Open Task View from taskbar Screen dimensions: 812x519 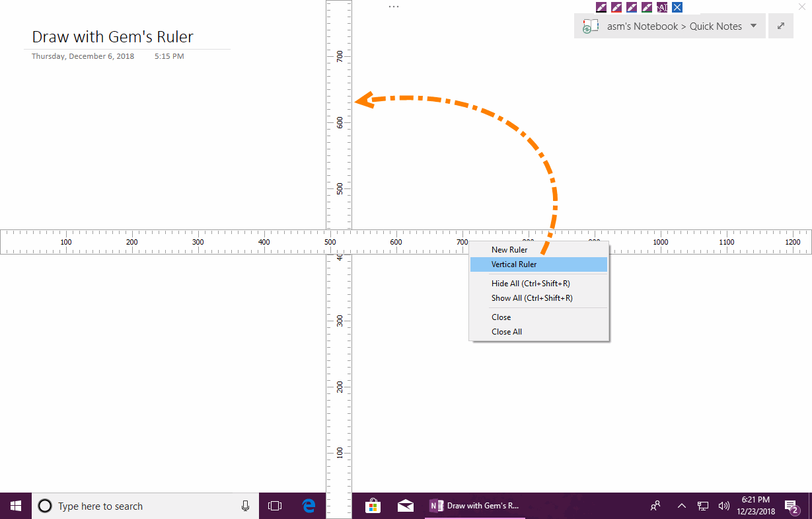click(275, 506)
